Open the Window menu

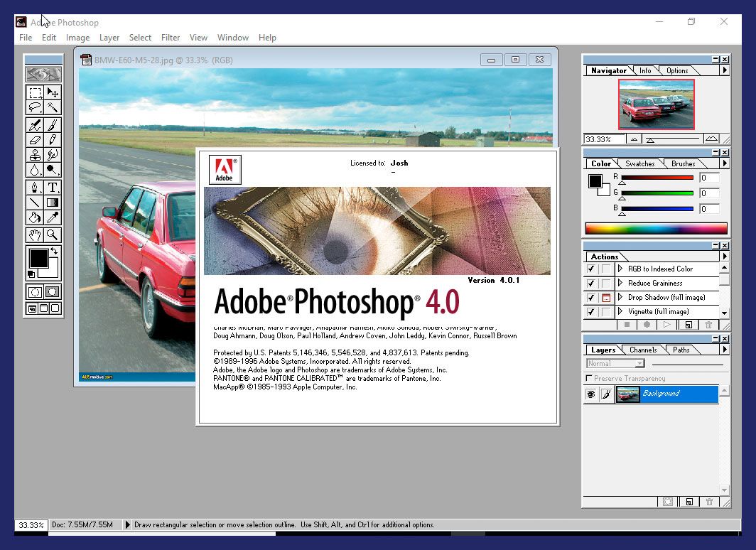233,38
